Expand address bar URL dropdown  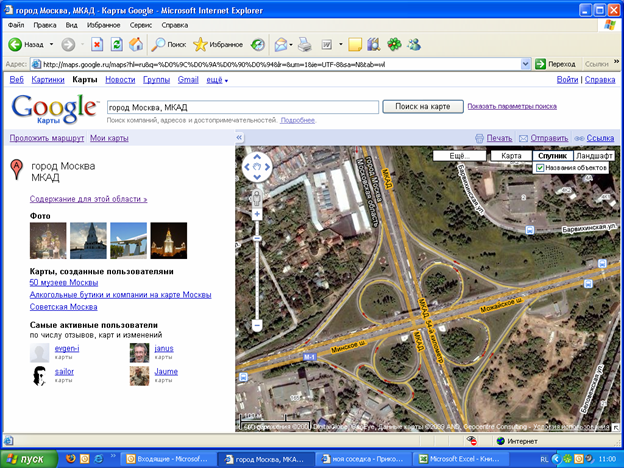(525, 64)
